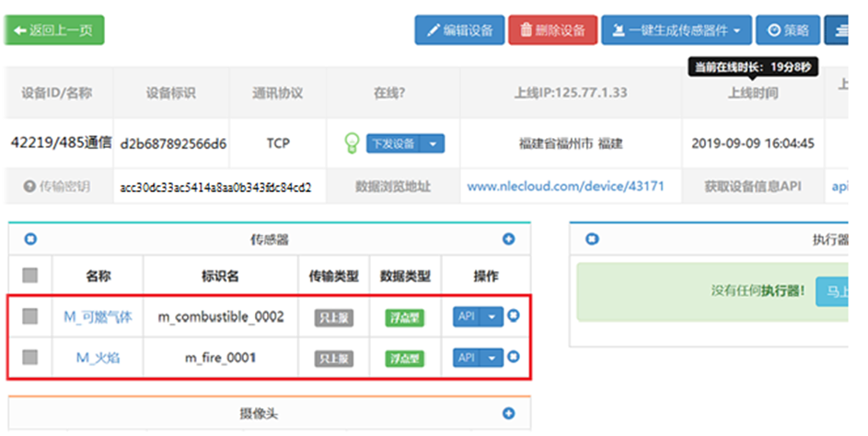Click the 42219/485通信 device name cell
The width and height of the screenshot is (868, 436).
click(61, 143)
